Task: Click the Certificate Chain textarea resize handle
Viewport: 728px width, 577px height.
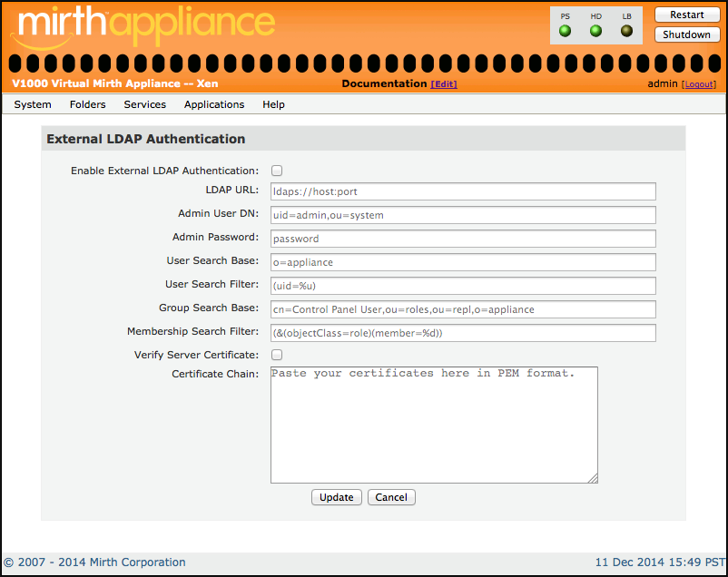Action: [x=594, y=479]
